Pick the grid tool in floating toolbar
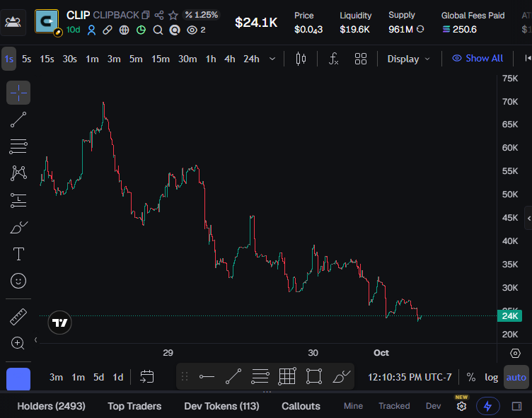This screenshot has width=532, height=418. coord(287,376)
